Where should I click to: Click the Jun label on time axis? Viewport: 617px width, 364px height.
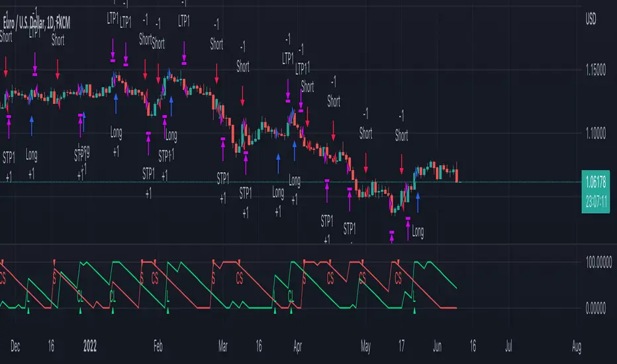tap(437, 346)
